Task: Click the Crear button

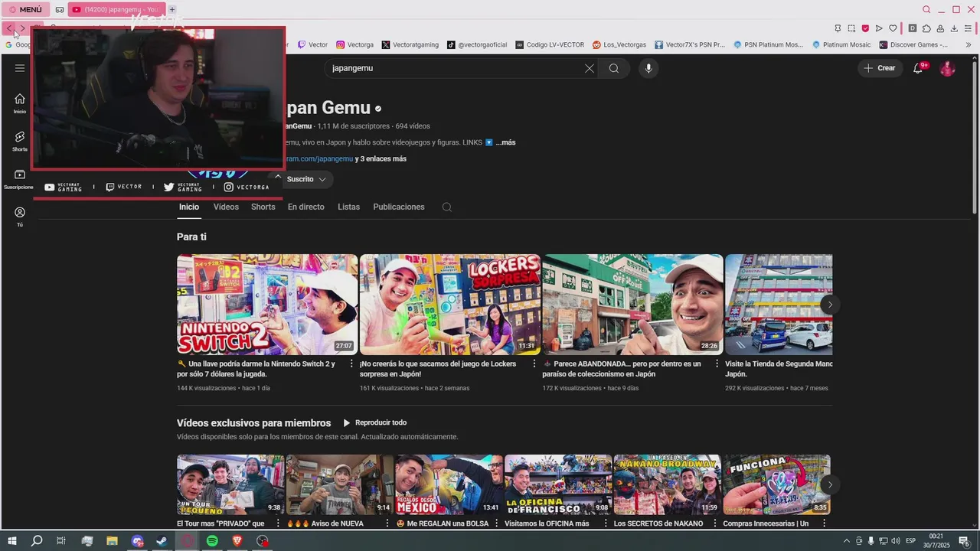Action: click(880, 68)
